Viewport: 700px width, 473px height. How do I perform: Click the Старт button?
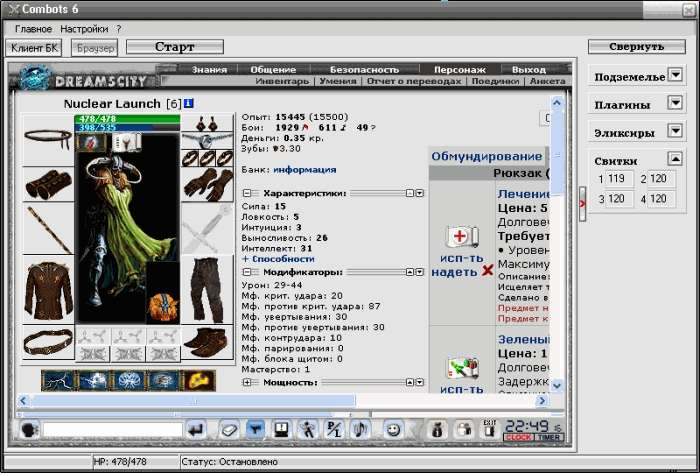point(175,47)
